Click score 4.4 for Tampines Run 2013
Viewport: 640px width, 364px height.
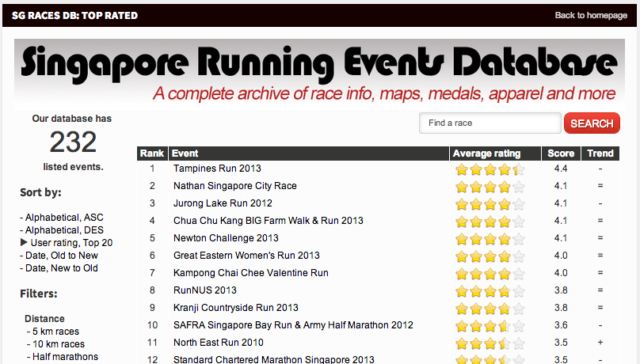point(561,169)
